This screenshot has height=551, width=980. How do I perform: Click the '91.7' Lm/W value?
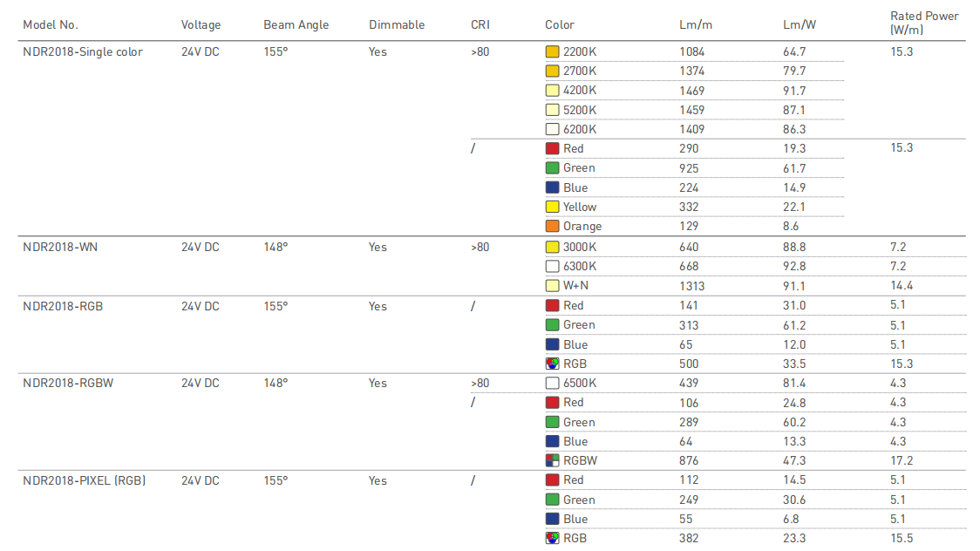pos(794,91)
